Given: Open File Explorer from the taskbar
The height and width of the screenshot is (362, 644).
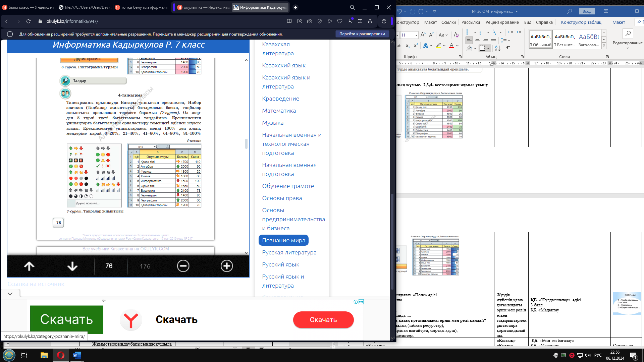Looking at the screenshot, I should coord(44,355).
